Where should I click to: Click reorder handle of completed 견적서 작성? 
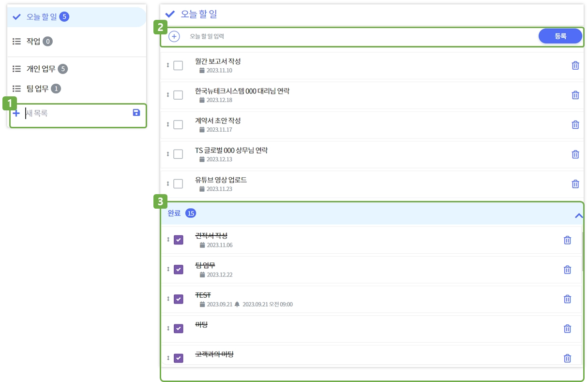168,239
